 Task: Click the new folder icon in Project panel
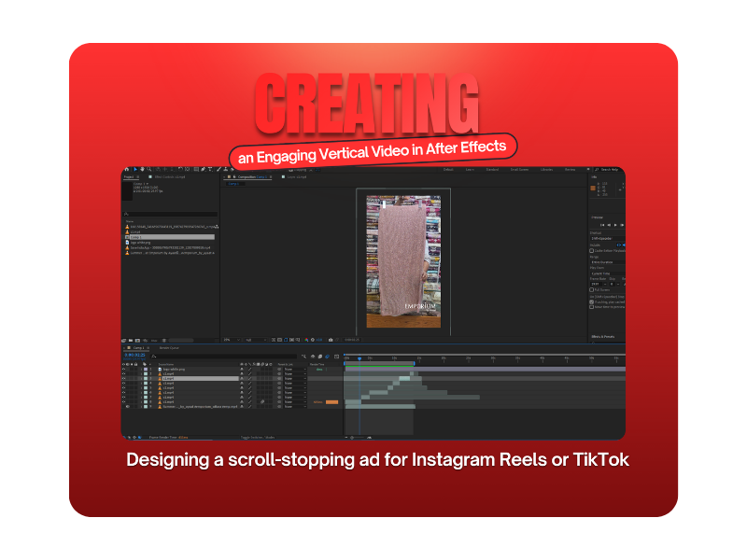131,341
